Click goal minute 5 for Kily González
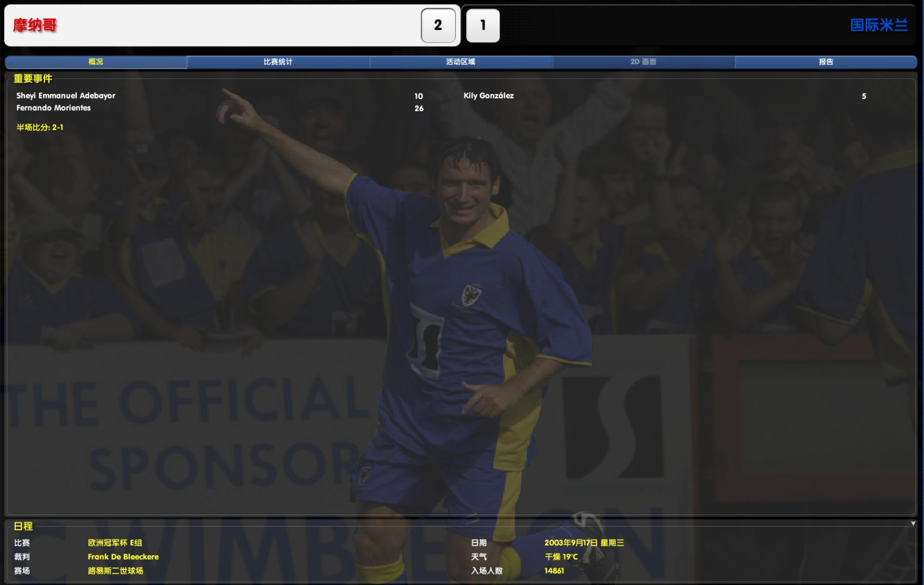The image size is (924, 585). click(864, 96)
